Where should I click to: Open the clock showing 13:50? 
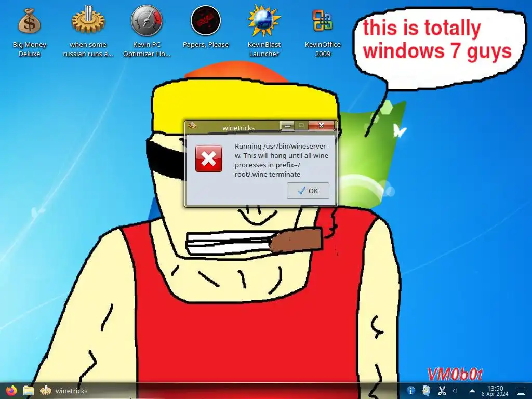tap(495, 391)
